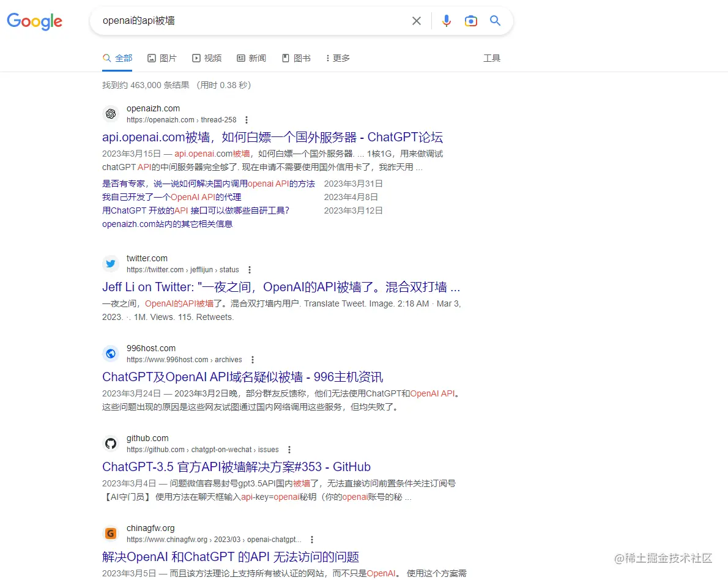The width and height of the screenshot is (728, 580).
Task: Open sublink 我自己开发了一个OpenAI API的代理
Action: click(172, 198)
